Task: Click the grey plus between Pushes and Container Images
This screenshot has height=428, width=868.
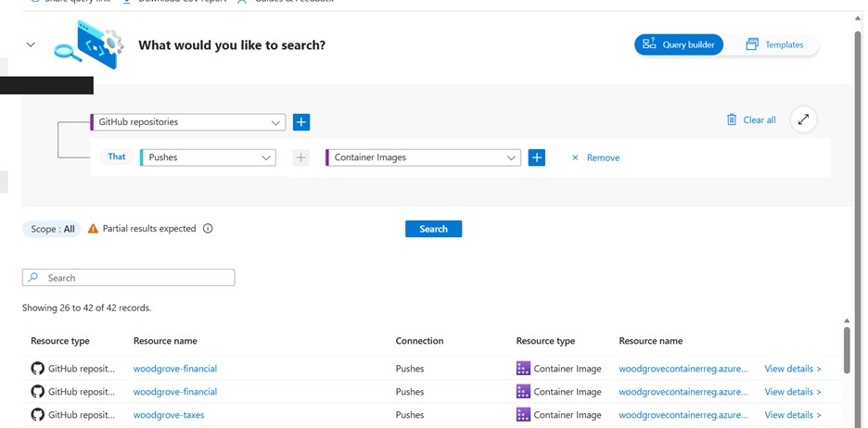Action: [300, 157]
